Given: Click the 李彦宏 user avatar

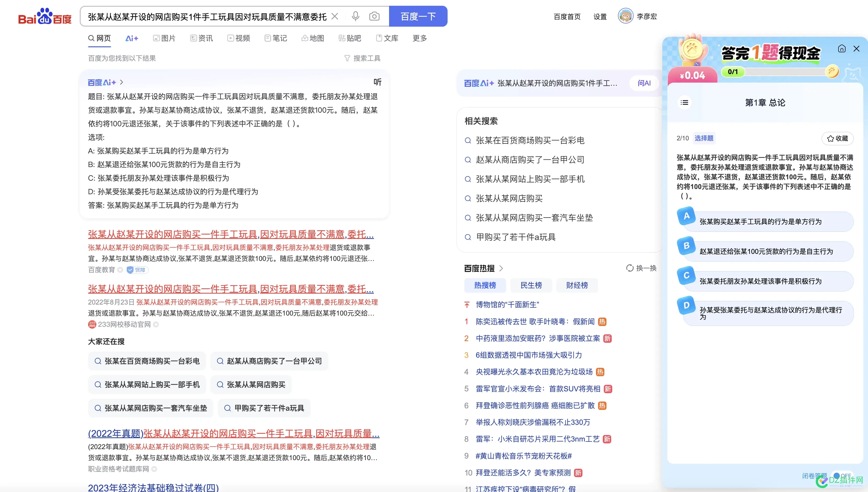Looking at the screenshot, I should [x=626, y=16].
